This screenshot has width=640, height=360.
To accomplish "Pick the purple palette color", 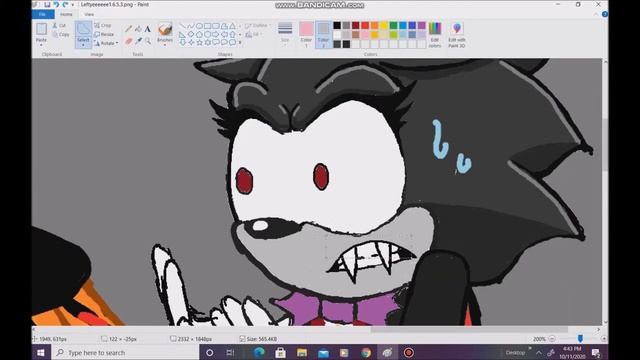I will (x=422, y=26).
